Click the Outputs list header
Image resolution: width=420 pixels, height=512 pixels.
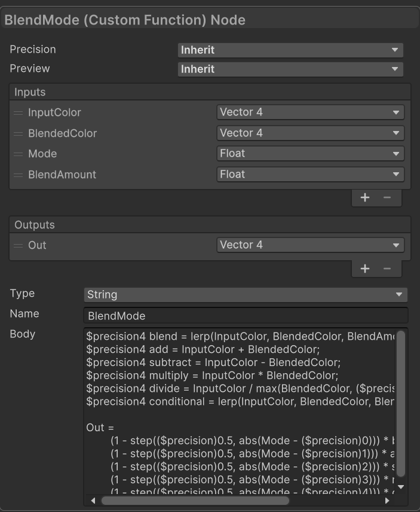(x=210, y=225)
